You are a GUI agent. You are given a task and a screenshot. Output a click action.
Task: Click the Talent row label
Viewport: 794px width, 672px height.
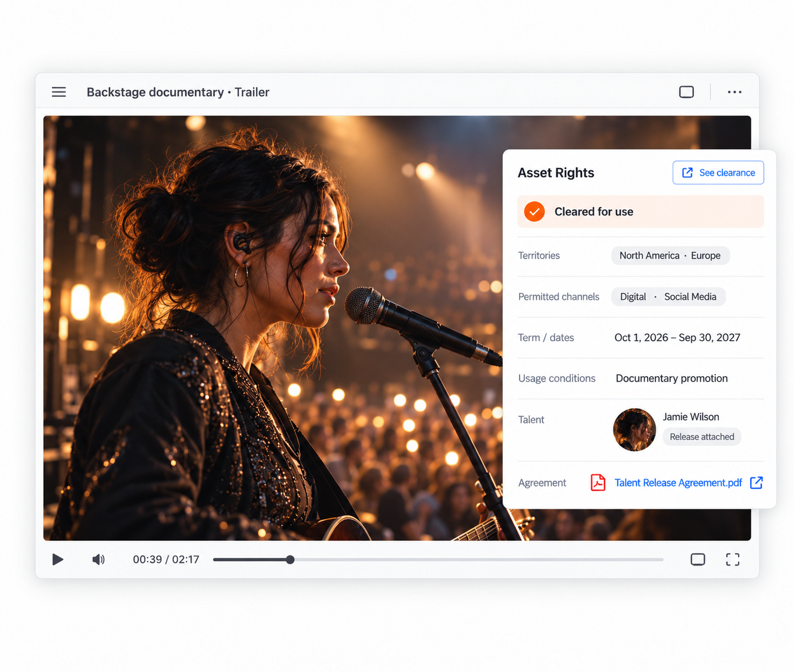531,420
